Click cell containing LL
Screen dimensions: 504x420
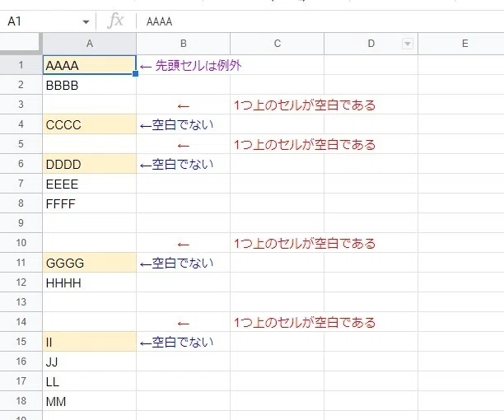point(90,381)
